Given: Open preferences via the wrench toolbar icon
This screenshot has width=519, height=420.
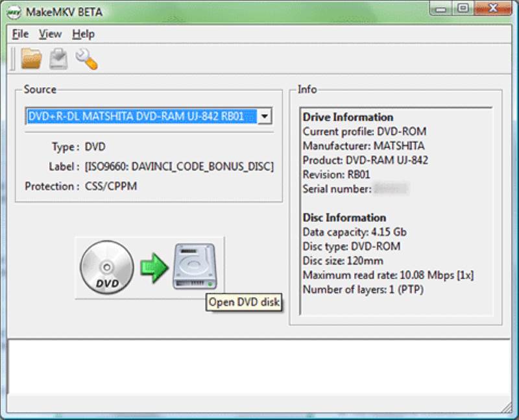Looking at the screenshot, I should click(88, 58).
